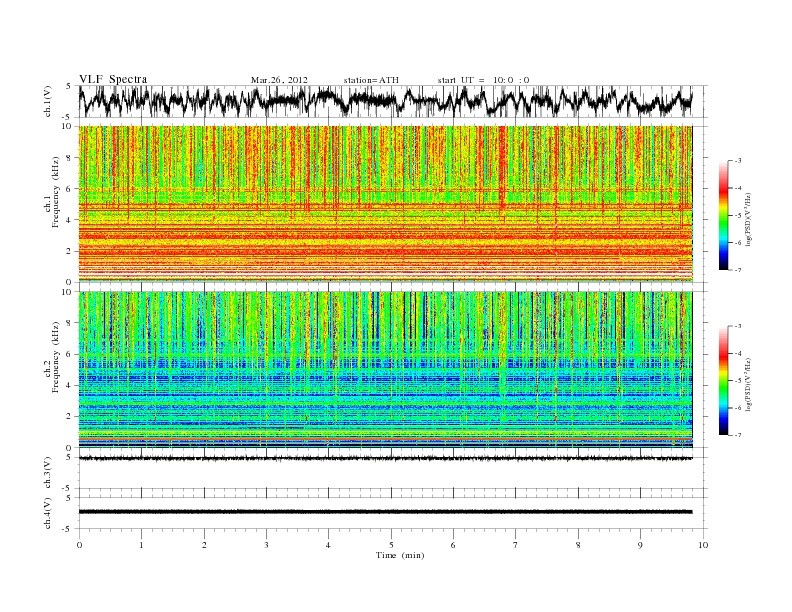This screenshot has width=792, height=612.
Task: Click the "ch.1(V)" waveform axis label
Action: coord(48,101)
